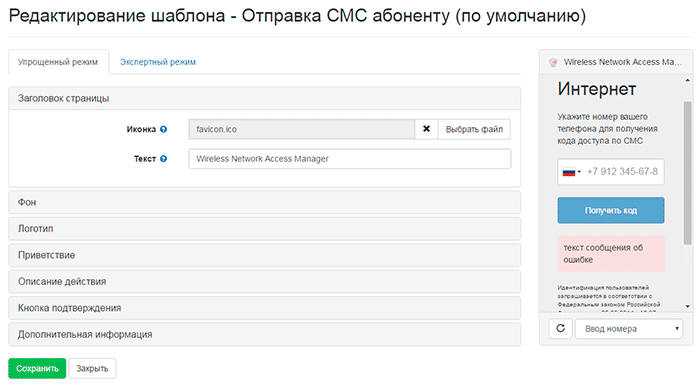Click preview scrollbar up arrow

688,80
